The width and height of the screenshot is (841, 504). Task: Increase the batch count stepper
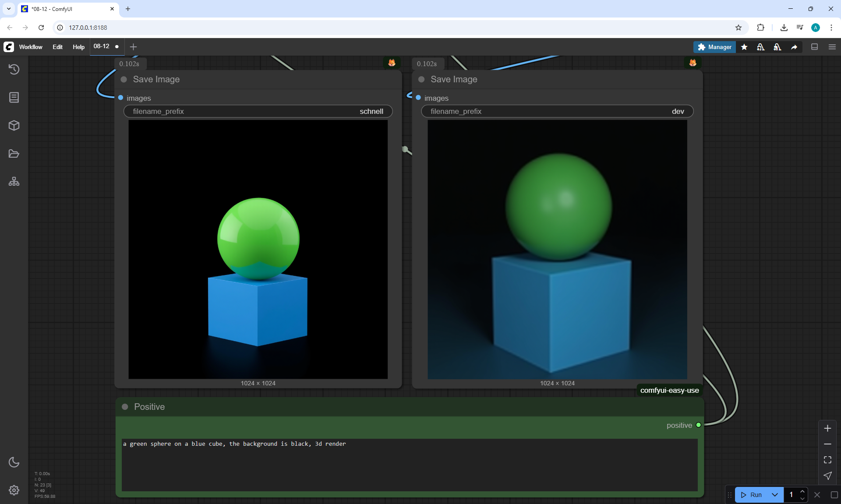(802, 491)
